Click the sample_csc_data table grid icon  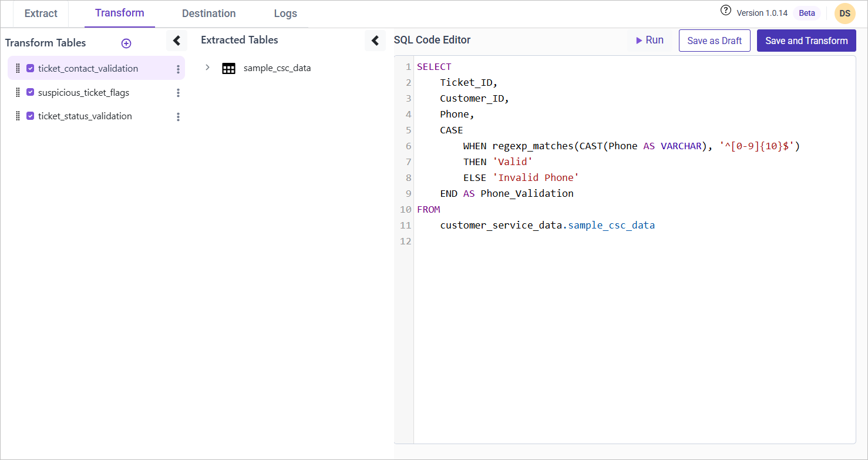tap(228, 69)
